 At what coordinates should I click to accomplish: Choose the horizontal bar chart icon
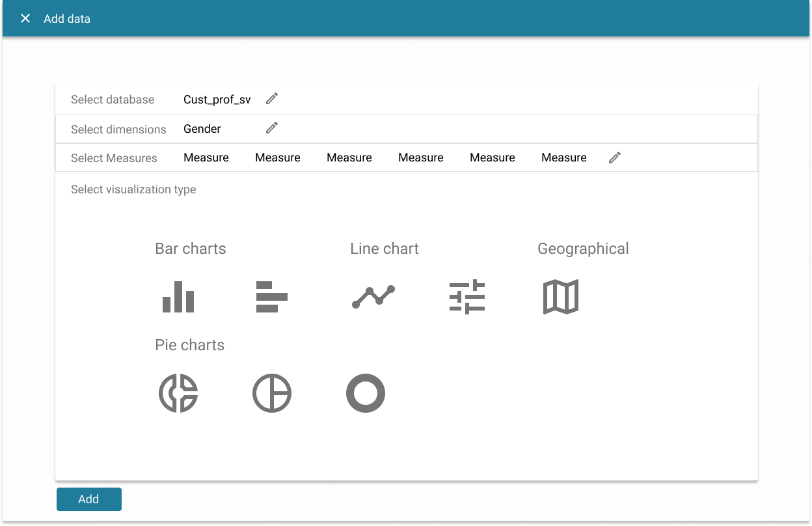(272, 297)
